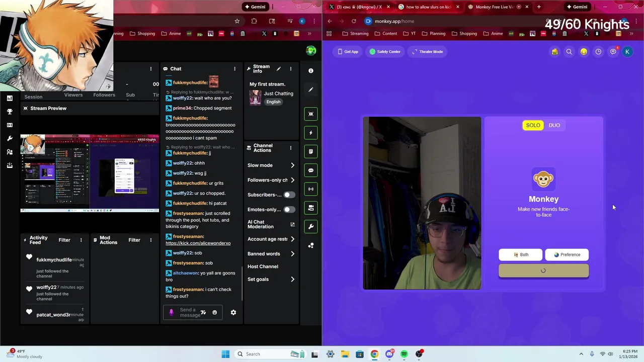The image size is (644, 362).
Task: Switch to Monkey: Free Live Video tab
Action: point(498,7)
